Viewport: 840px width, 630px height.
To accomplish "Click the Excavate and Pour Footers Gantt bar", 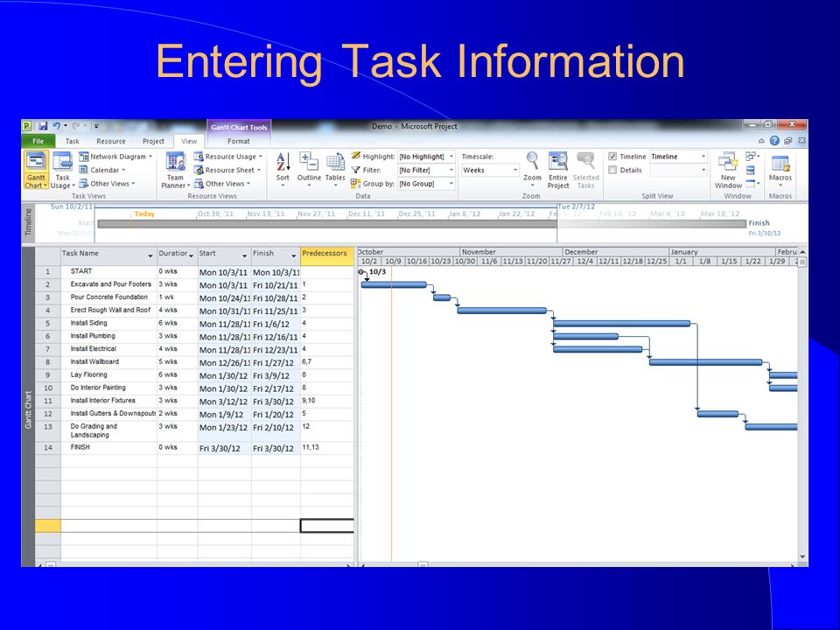I will click(x=394, y=285).
